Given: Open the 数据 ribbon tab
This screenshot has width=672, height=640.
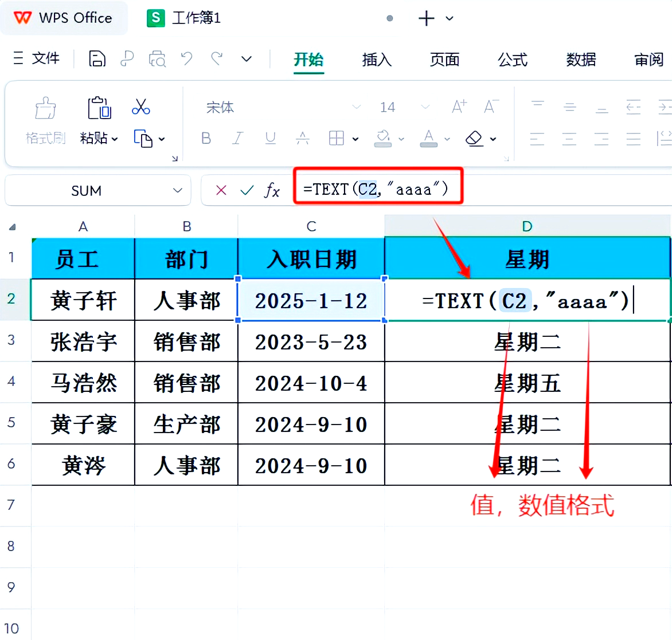Looking at the screenshot, I should click(x=581, y=60).
